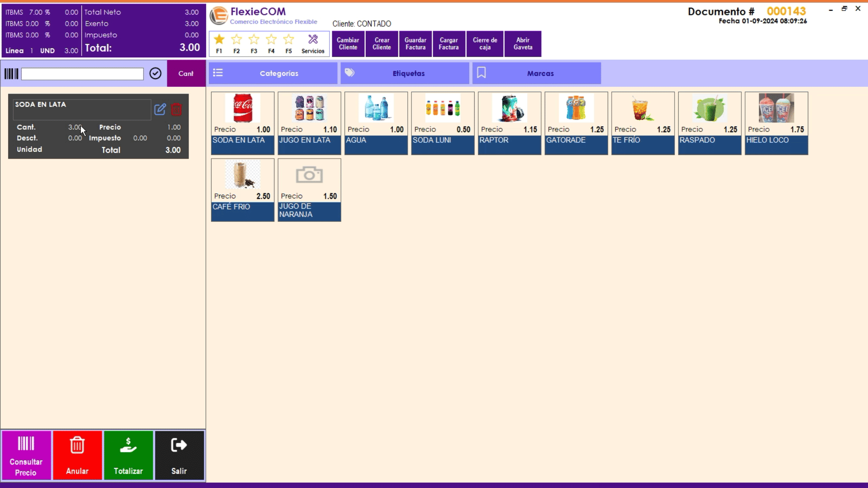868x488 pixels.
Task: Click the Cant quantity button
Action: (x=186, y=74)
